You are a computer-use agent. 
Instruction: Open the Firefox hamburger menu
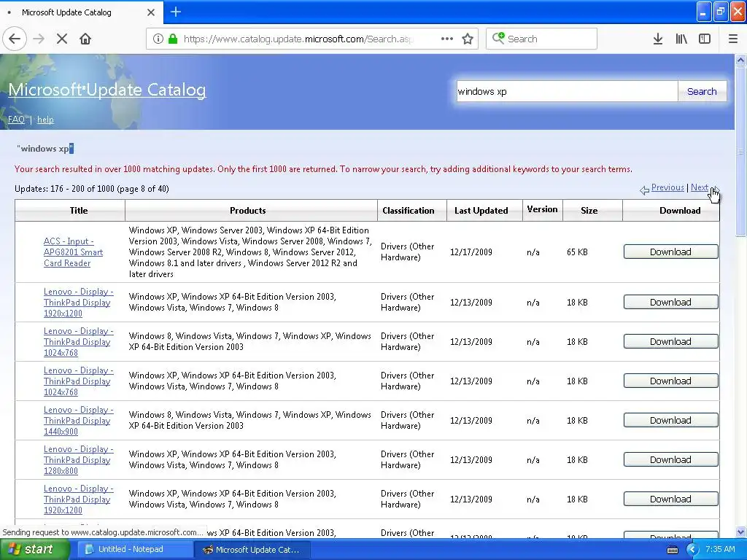tap(733, 39)
